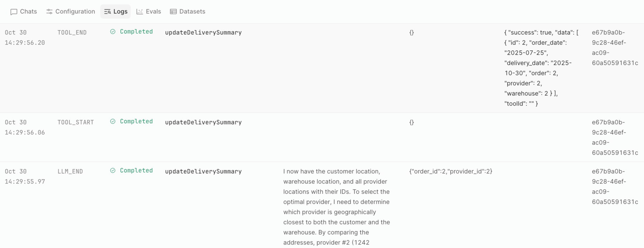Click the Completed checkmark icon in LLM_END row

pos(113,170)
